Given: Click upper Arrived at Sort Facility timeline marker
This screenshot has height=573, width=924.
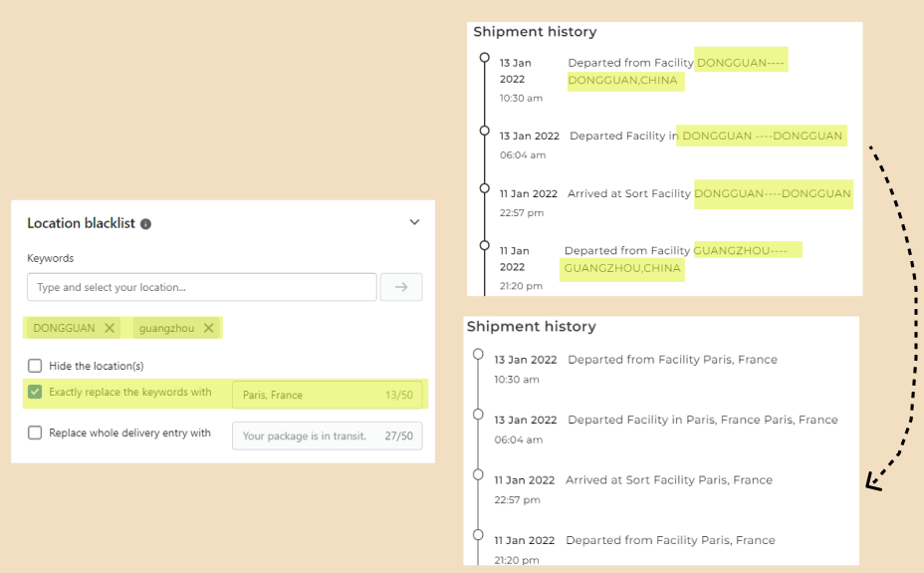Looking at the screenshot, I should point(485,188).
